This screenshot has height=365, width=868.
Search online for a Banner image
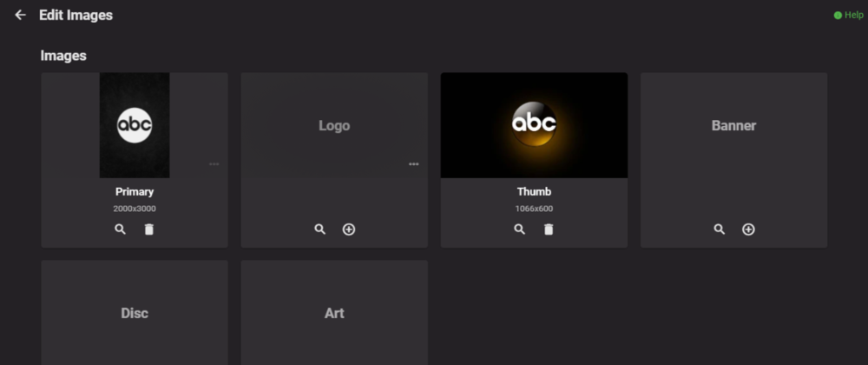click(x=719, y=229)
